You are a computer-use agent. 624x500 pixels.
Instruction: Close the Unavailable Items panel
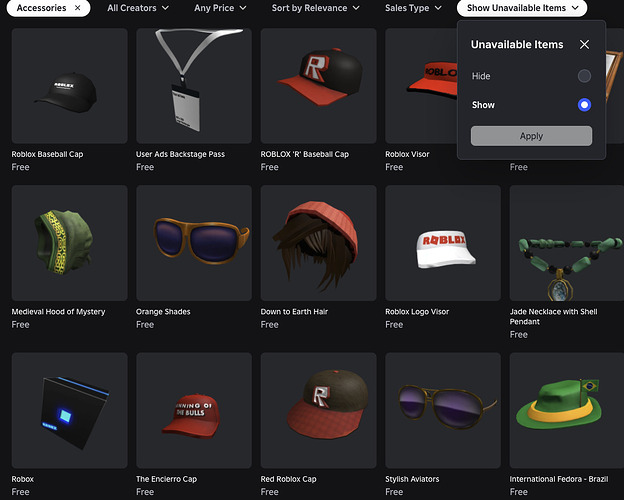pyautogui.click(x=584, y=44)
